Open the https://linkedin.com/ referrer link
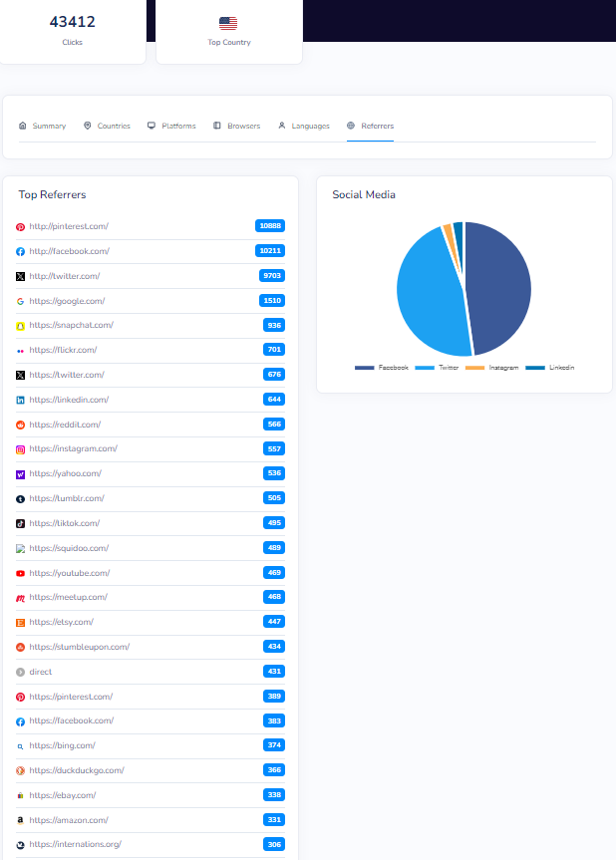This screenshot has width=616, height=860. point(69,400)
